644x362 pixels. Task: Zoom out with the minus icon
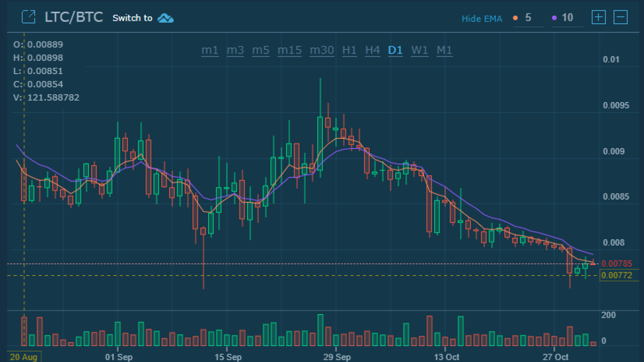(x=620, y=17)
